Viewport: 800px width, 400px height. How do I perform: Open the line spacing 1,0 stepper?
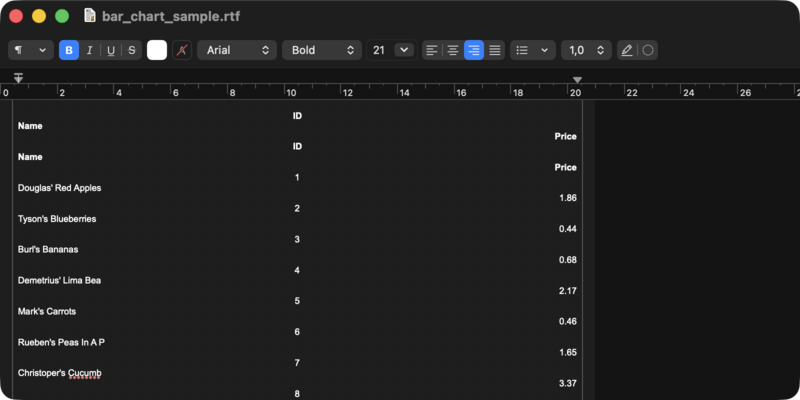pyautogui.click(x=586, y=50)
